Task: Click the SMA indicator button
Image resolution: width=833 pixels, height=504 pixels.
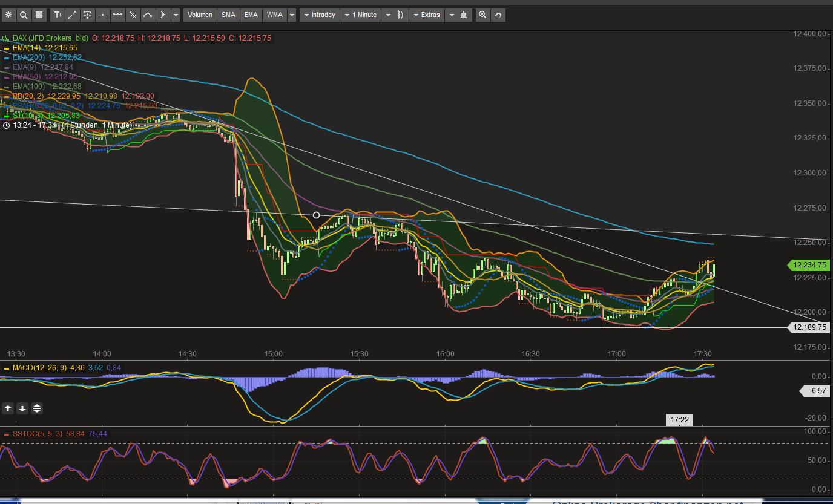Action: pyautogui.click(x=228, y=15)
